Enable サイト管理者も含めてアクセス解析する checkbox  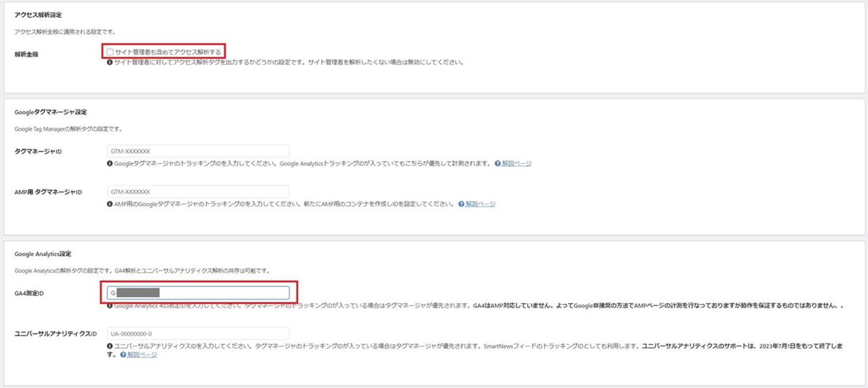pos(110,52)
